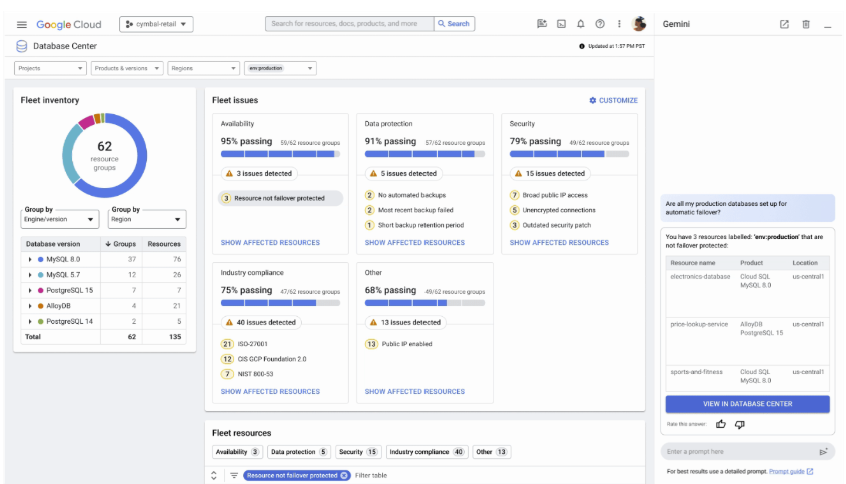Click the VIEW IN DATABASE CENTER button
846x484 pixels.
click(747, 404)
